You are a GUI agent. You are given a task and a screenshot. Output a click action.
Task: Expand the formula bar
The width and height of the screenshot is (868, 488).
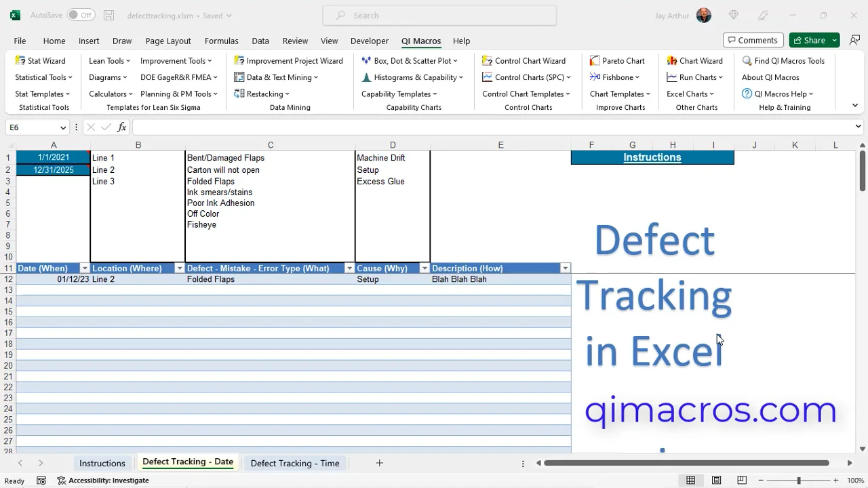(859, 127)
